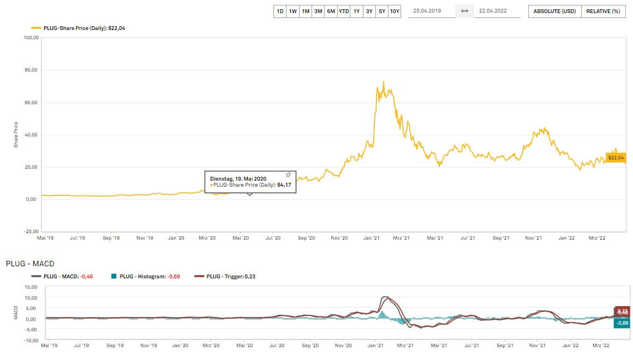Select the 6M time range button
The width and height of the screenshot is (633, 364).
[x=331, y=11]
